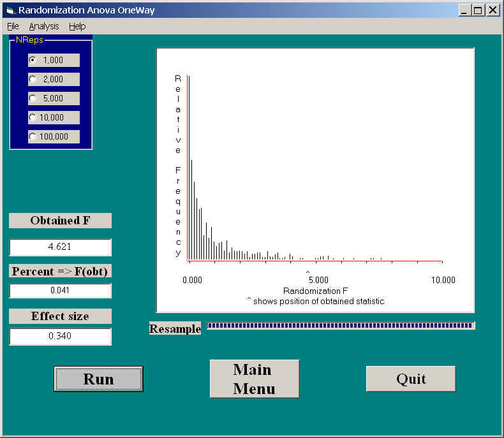Pick the 100,000 resamples radio button
The width and height of the screenshot is (504, 438).
(33, 136)
